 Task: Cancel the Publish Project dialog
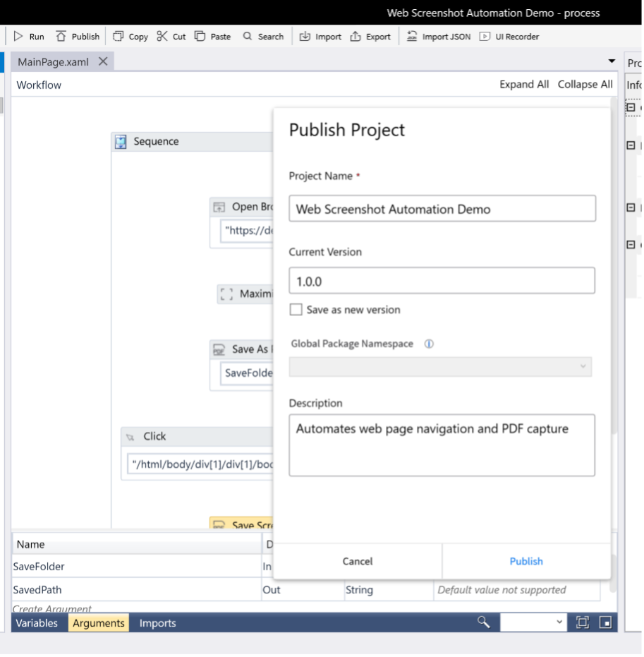(x=358, y=561)
